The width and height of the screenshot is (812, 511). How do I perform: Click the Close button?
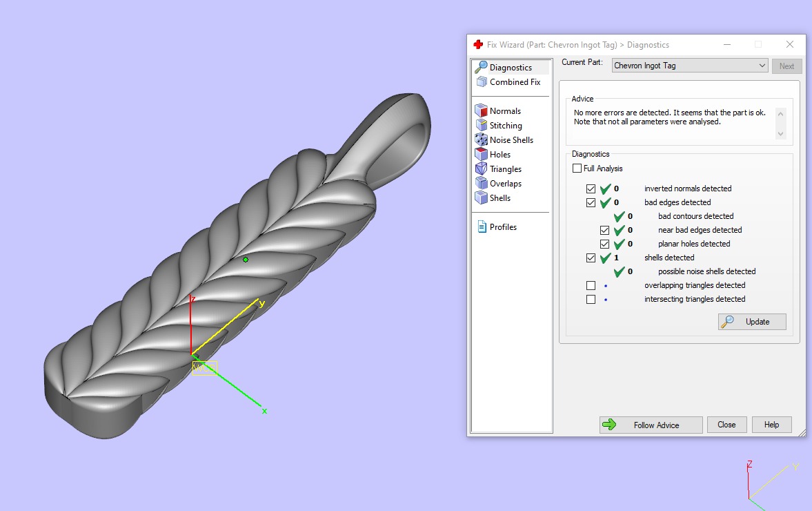pyautogui.click(x=726, y=425)
